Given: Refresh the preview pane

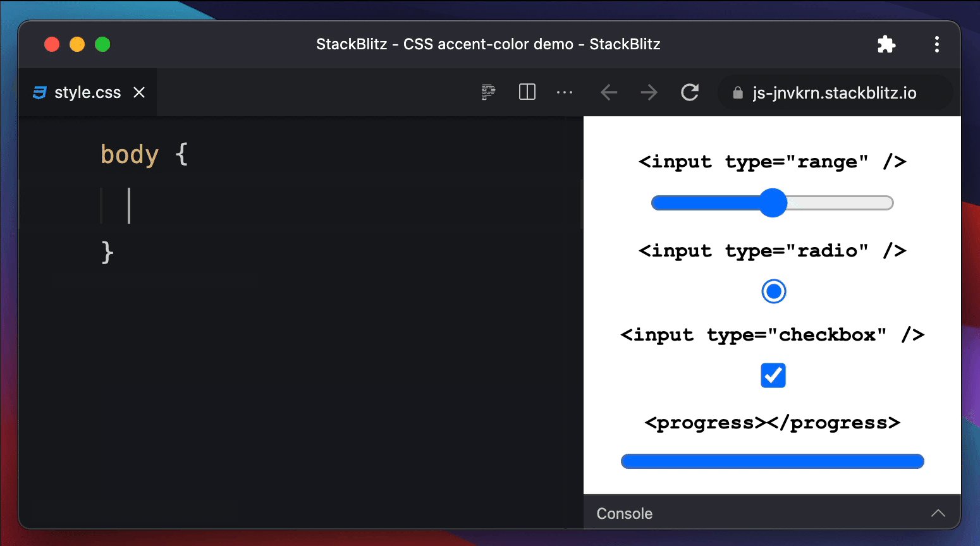Looking at the screenshot, I should 690,92.
